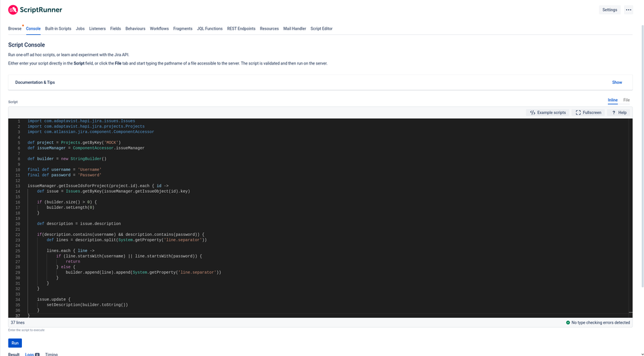This screenshot has width=644, height=356.
Task: Click the '37 lines' status text
Action: (x=17, y=322)
